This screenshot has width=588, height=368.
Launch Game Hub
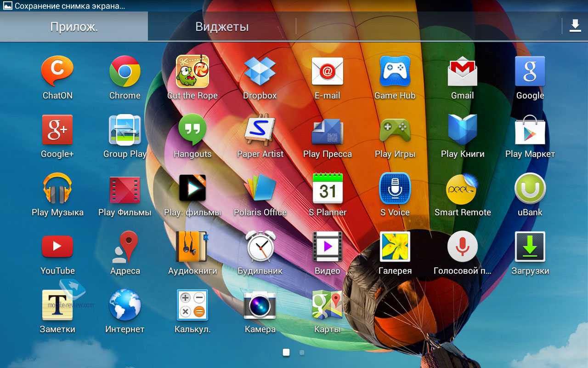395,71
